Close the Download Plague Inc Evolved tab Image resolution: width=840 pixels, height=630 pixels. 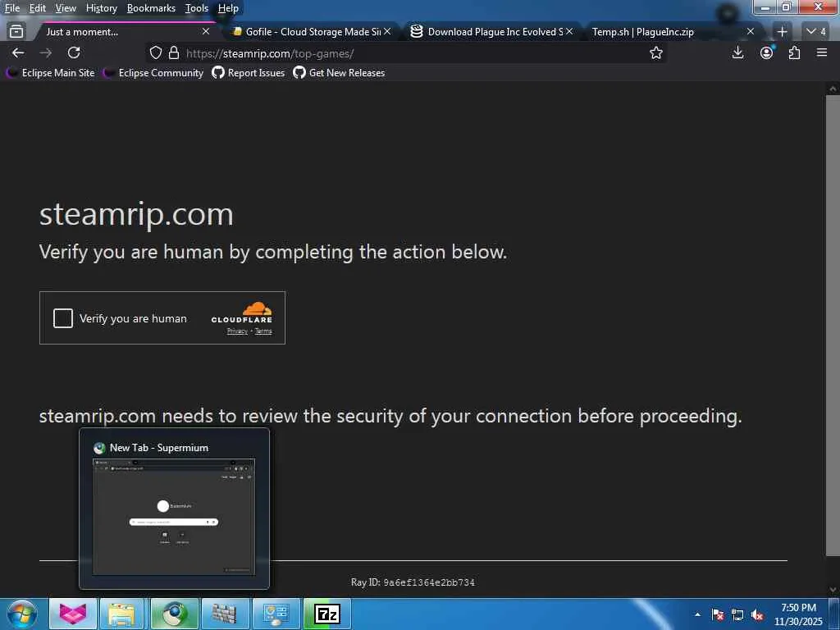pos(569,32)
